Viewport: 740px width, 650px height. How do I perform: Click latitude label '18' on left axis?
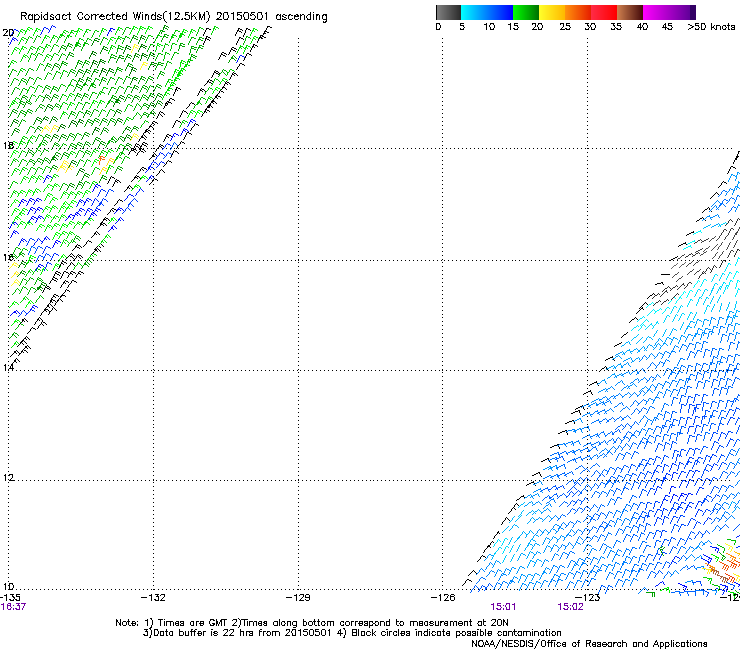(8, 145)
